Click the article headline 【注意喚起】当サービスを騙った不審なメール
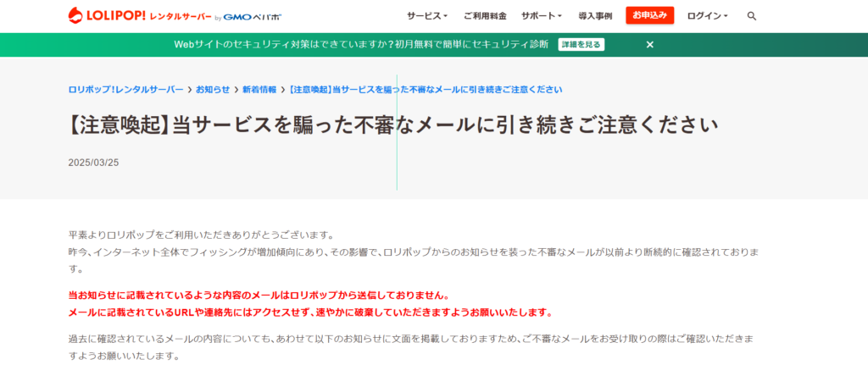Screen dimensions: 868x365 coord(393,125)
